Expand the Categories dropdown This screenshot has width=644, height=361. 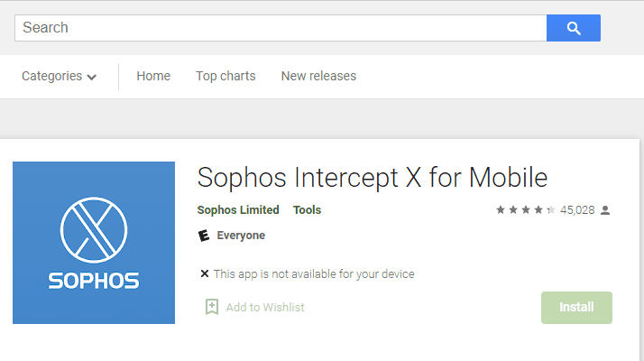(60, 76)
